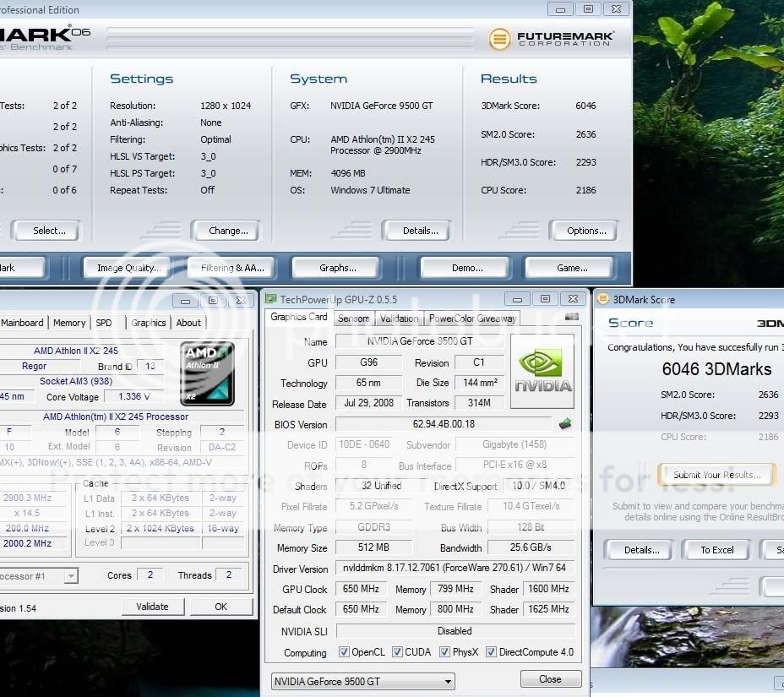The height and width of the screenshot is (697, 784).
Task: Click the 'Windows 7 Ultimate' OS text
Action: click(x=370, y=190)
